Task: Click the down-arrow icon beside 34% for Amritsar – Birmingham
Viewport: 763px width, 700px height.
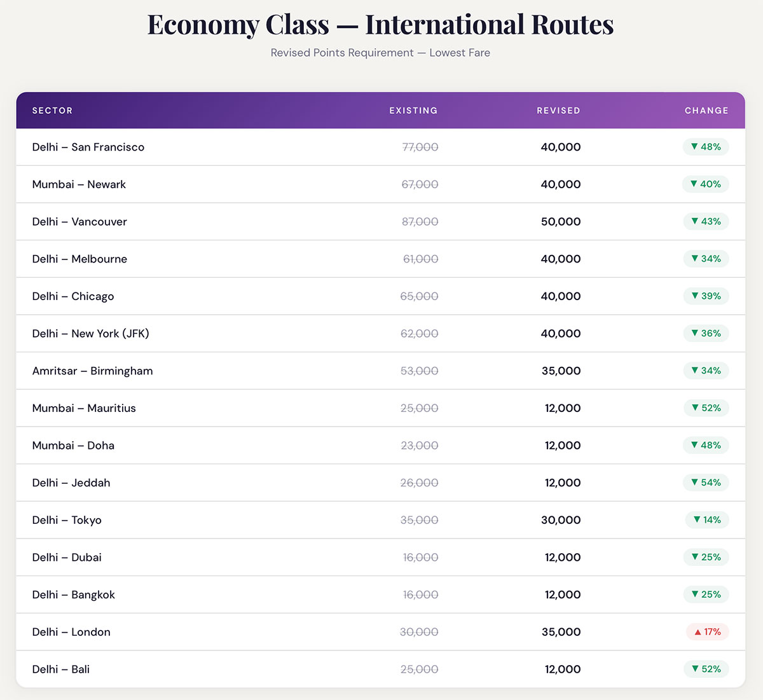Action: pyautogui.click(x=694, y=371)
